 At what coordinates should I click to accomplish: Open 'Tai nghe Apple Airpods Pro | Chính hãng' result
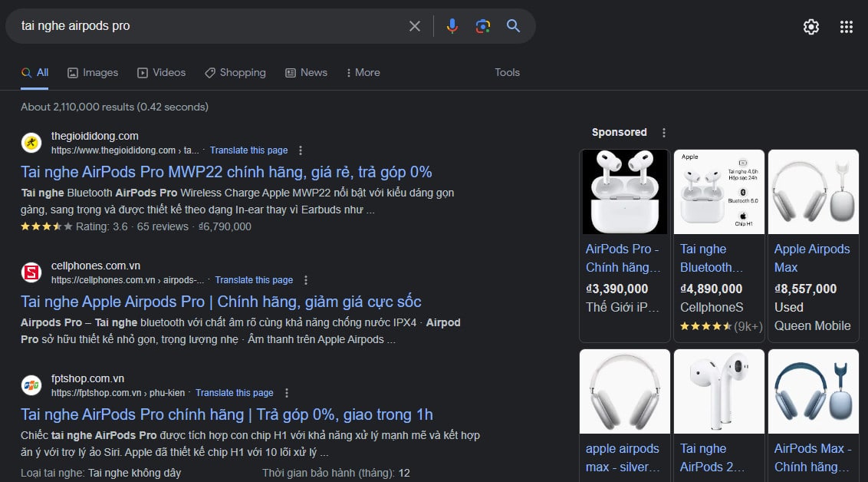click(222, 302)
